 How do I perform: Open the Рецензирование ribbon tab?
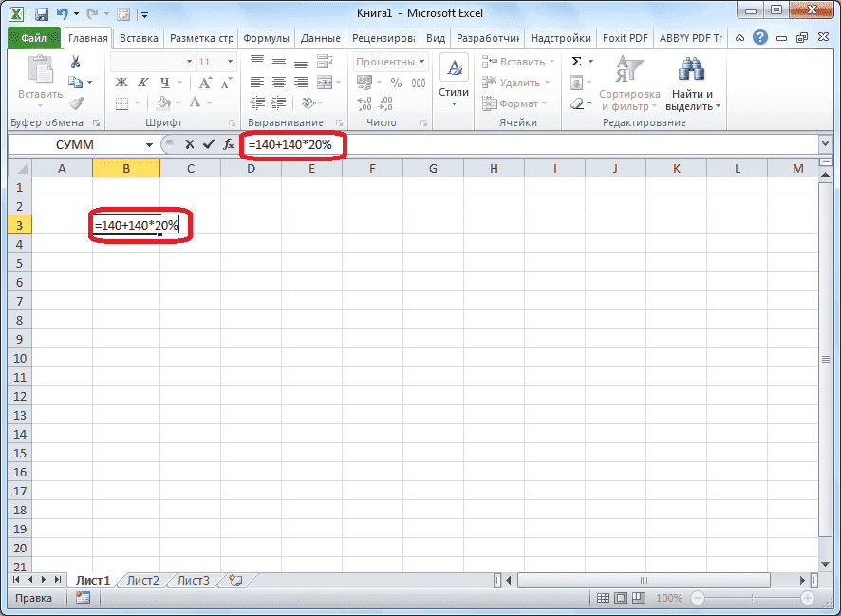383,38
